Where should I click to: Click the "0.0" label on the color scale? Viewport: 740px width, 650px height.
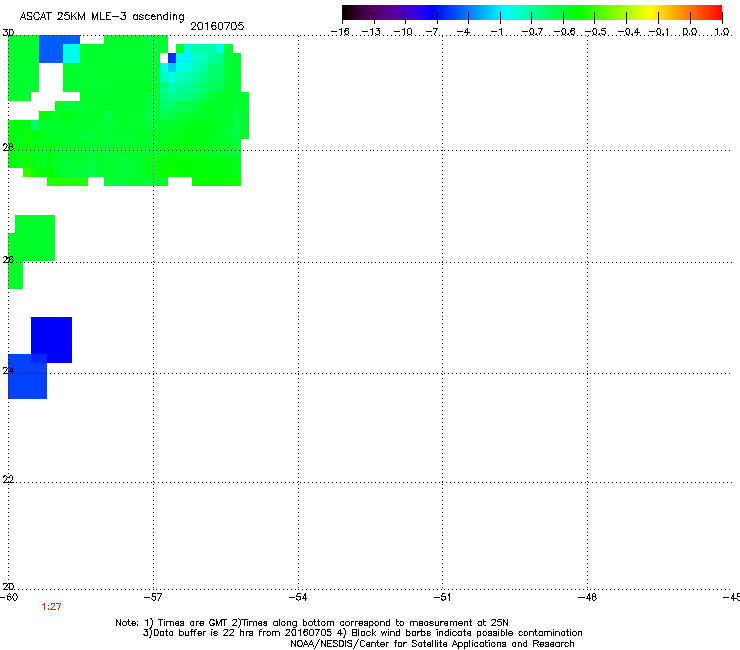point(690,32)
